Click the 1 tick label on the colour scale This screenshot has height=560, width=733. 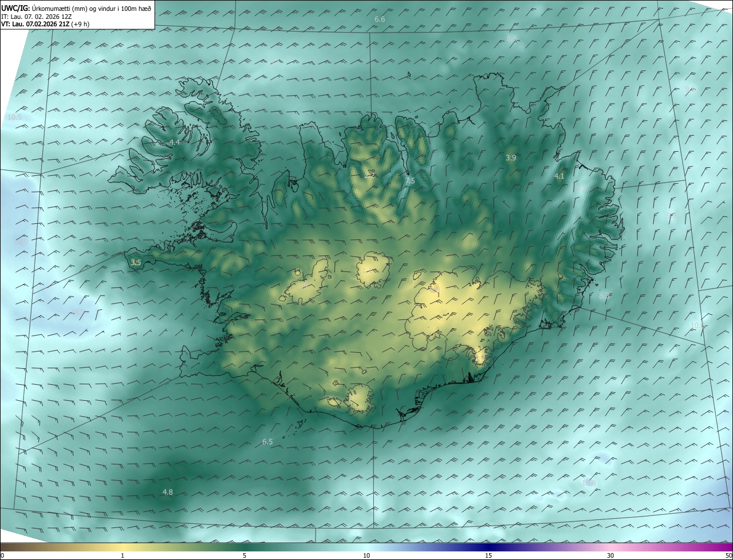(123, 555)
